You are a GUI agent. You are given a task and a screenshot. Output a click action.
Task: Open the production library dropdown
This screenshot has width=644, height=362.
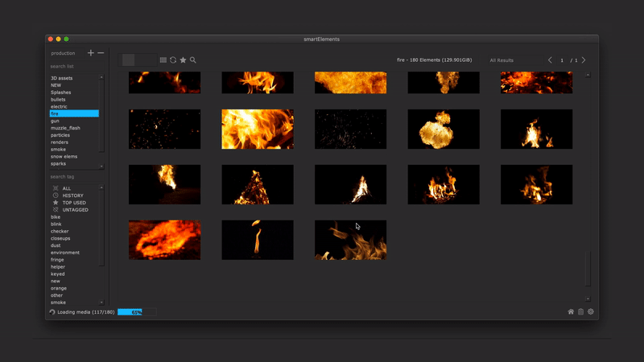tap(64, 53)
